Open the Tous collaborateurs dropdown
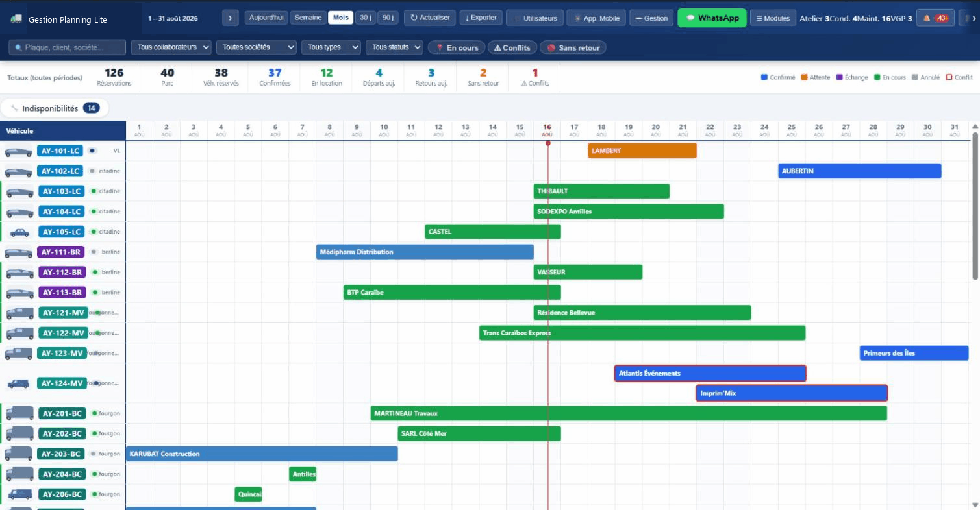 [171, 47]
